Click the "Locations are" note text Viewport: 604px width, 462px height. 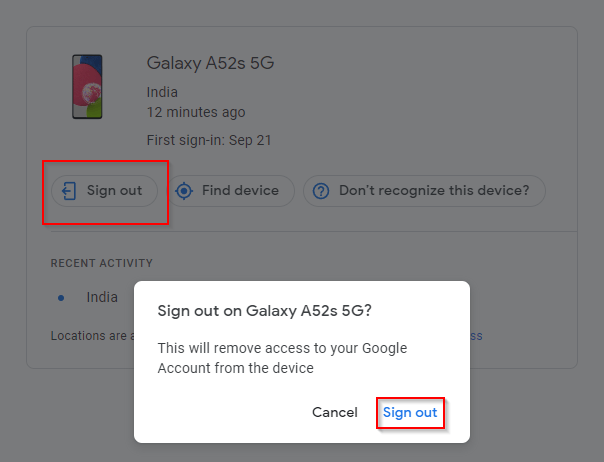pos(92,336)
